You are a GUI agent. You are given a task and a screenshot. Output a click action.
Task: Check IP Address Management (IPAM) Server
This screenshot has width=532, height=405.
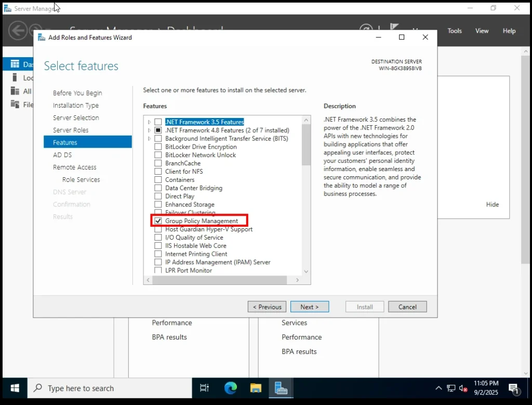pyautogui.click(x=158, y=262)
